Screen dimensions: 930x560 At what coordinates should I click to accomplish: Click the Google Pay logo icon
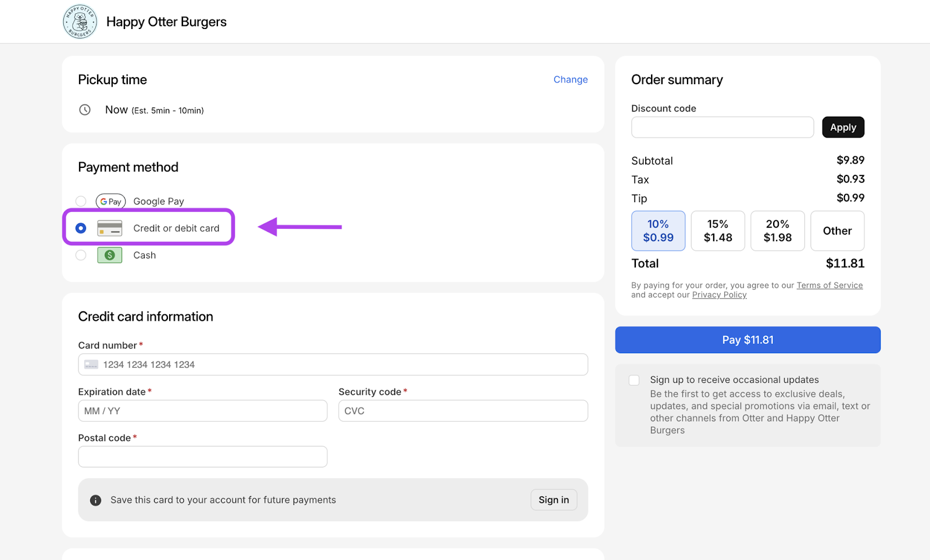[110, 202]
